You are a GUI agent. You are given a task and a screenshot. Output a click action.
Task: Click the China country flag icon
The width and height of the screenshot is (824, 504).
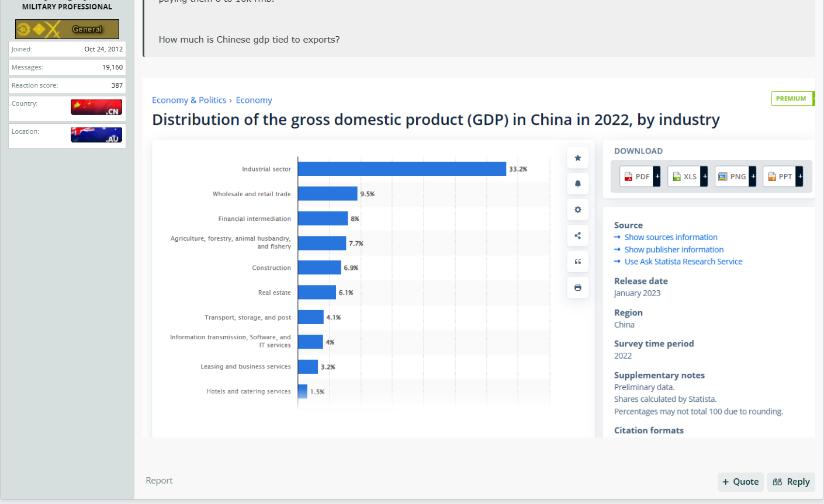[96, 107]
